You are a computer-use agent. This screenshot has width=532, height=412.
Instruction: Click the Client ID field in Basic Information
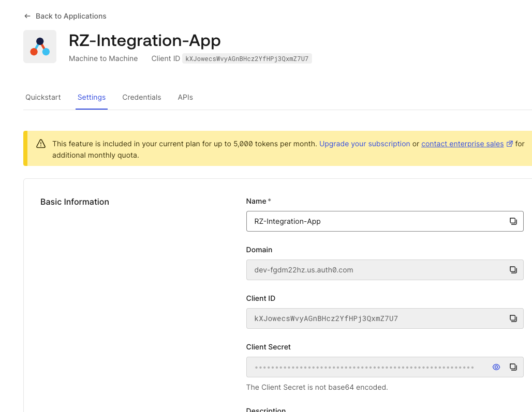(x=373, y=318)
